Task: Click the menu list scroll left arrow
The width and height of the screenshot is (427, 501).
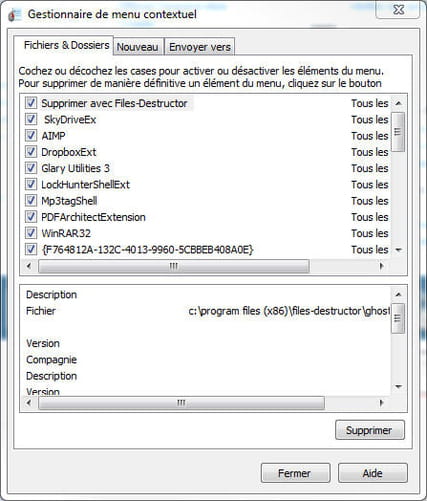Action: (x=29, y=266)
